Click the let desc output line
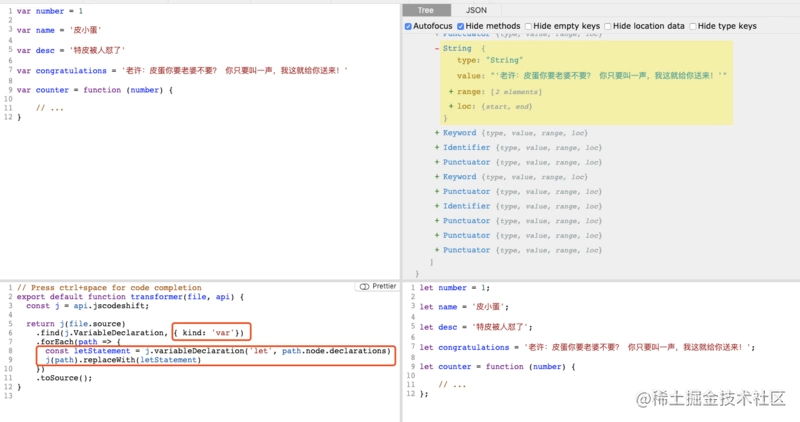 (x=476, y=327)
